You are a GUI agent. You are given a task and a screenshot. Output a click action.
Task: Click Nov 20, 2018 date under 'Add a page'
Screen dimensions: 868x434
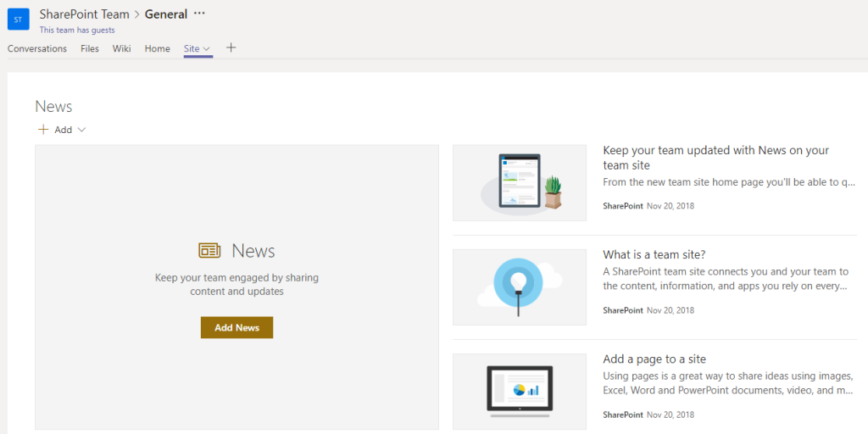click(670, 415)
